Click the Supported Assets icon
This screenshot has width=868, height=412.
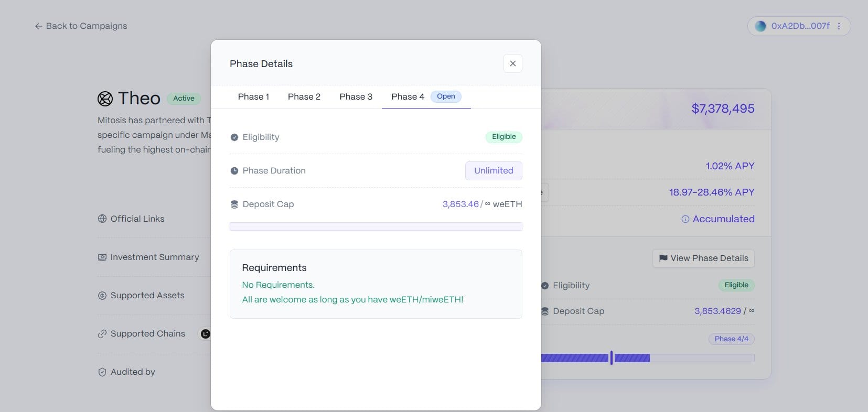[x=102, y=296]
